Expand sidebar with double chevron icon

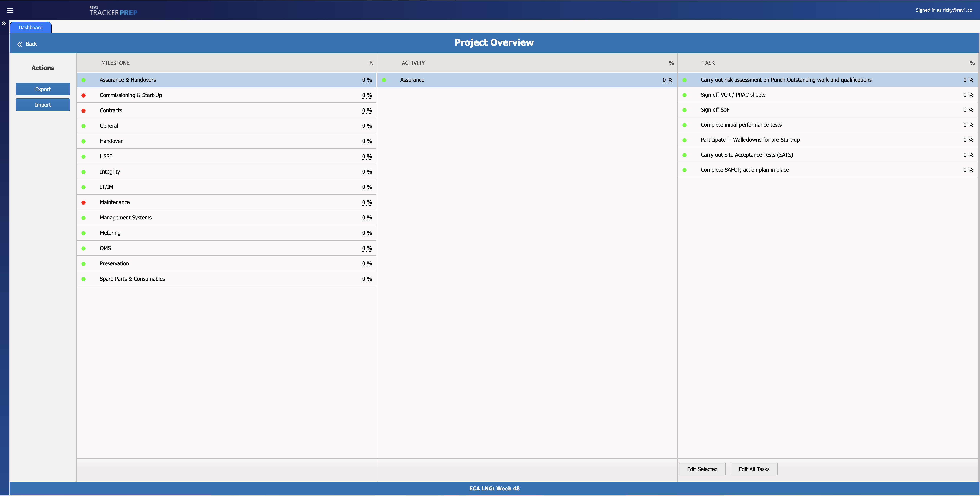pyautogui.click(x=4, y=24)
